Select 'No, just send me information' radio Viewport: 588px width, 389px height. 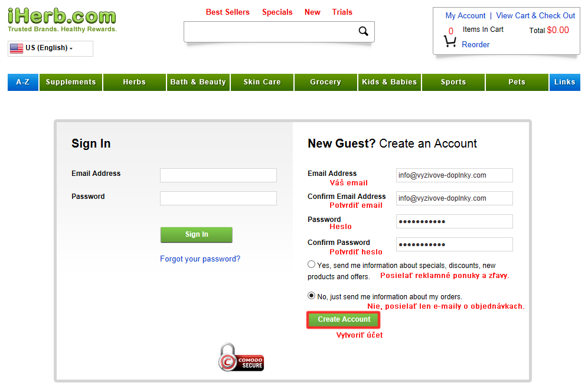[x=311, y=296]
